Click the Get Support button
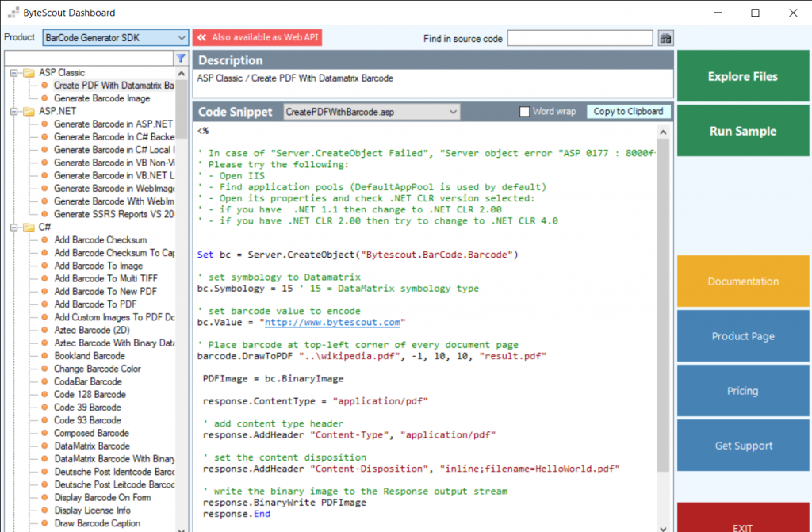812x532 pixels. (742, 446)
